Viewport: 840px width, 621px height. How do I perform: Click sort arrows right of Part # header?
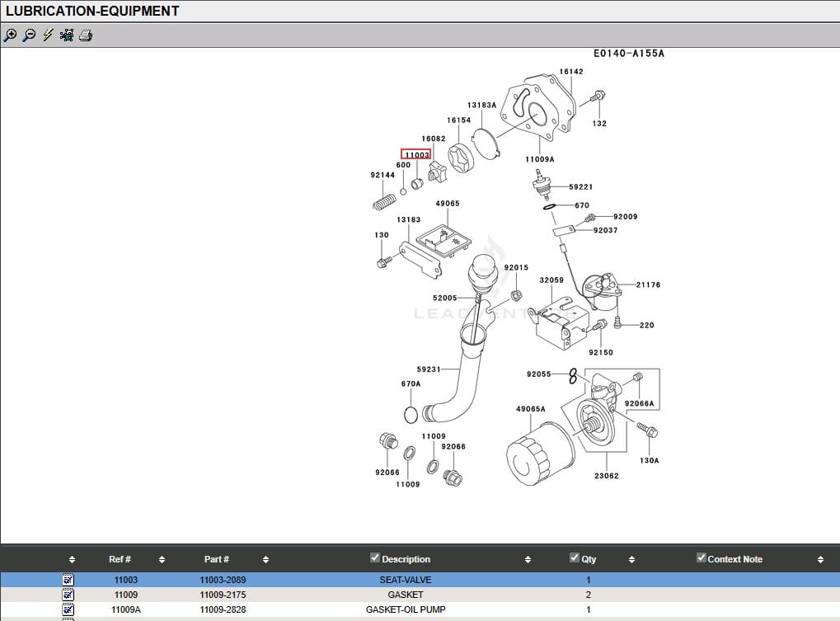coord(265,560)
